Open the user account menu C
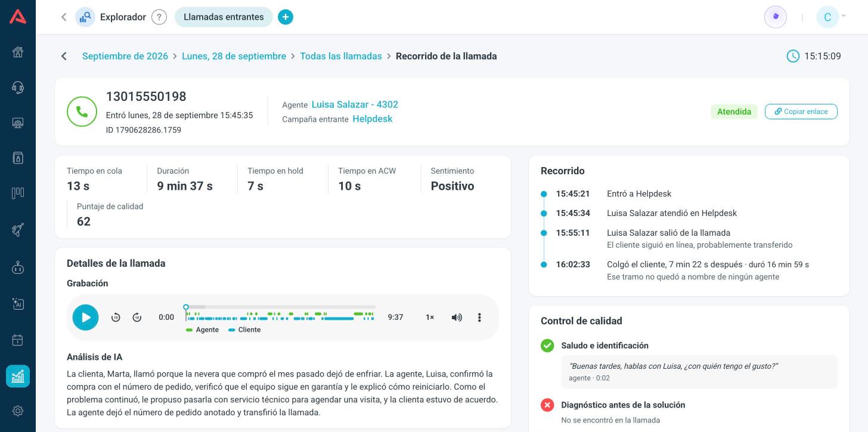This screenshot has height=432, width=868. (x=831, y=17)
